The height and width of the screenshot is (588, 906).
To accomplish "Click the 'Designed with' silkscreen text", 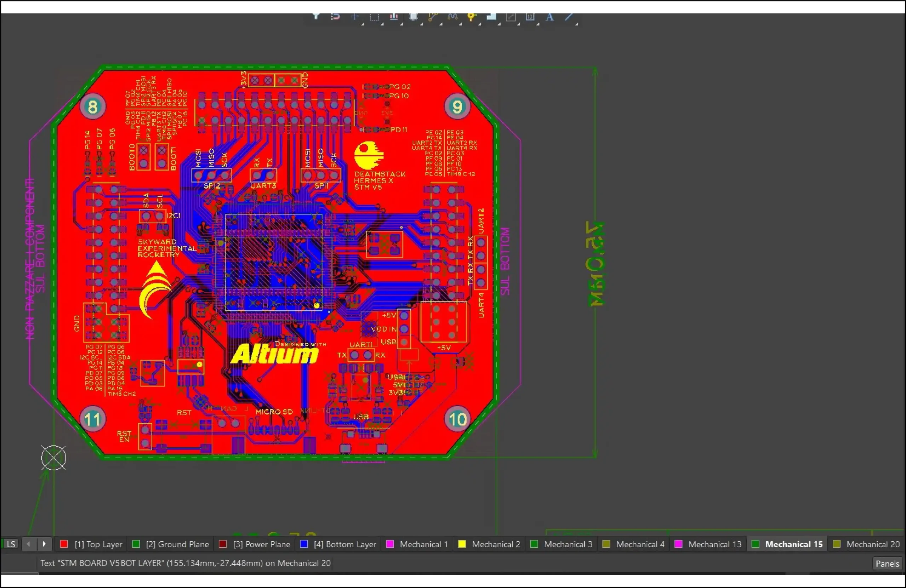I will click(301, 344).
